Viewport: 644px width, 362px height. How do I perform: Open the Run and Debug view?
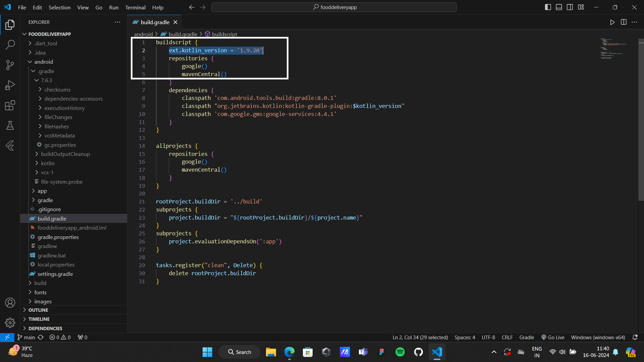10,85
